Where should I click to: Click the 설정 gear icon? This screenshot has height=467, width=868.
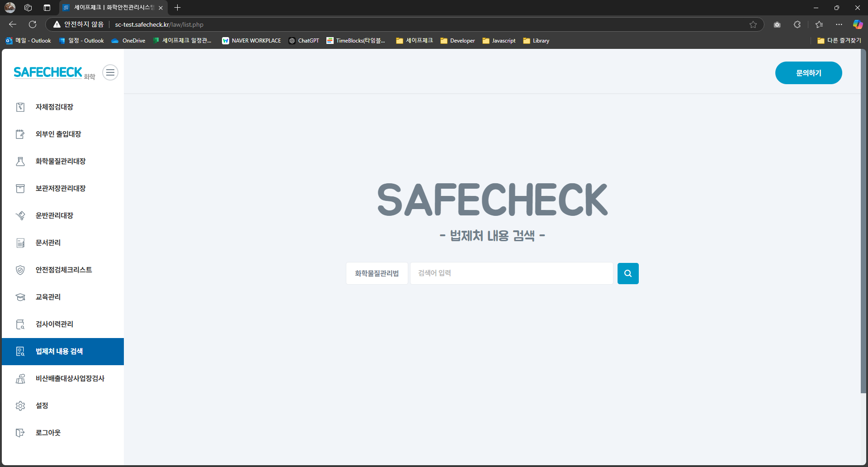[20, 406]
